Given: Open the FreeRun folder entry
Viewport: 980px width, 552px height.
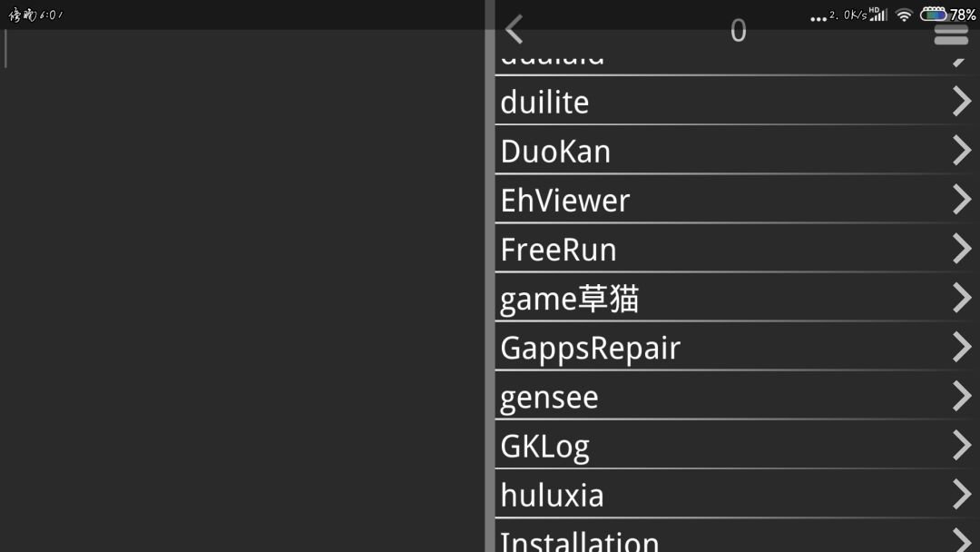Looking at the screenshot, I should [x=559, y=249].
